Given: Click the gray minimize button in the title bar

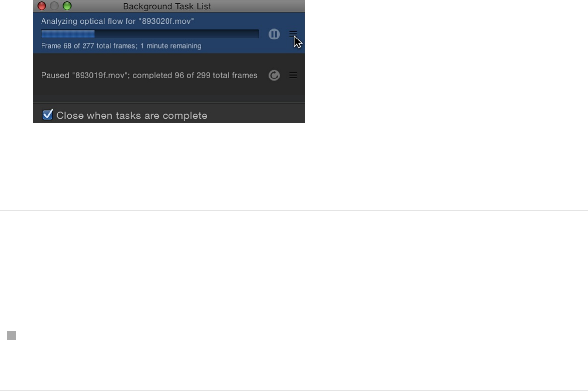Looking at the screenshot, I should point(54,6).
